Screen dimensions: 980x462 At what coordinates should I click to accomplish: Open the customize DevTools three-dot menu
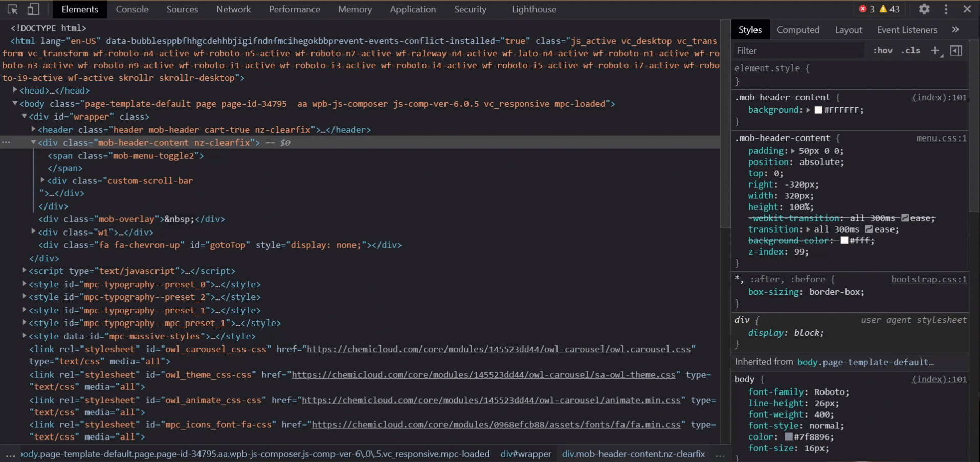pos(946,9)
